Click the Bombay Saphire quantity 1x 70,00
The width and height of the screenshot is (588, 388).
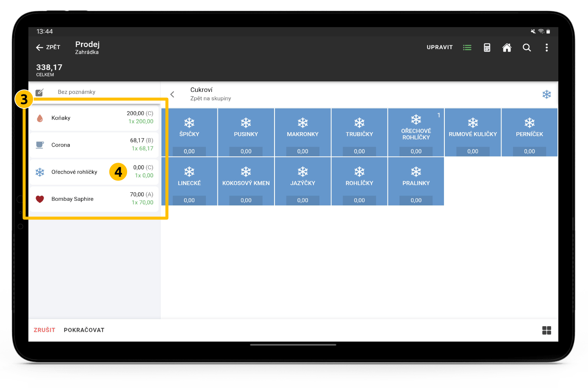(x=142, y=203)
